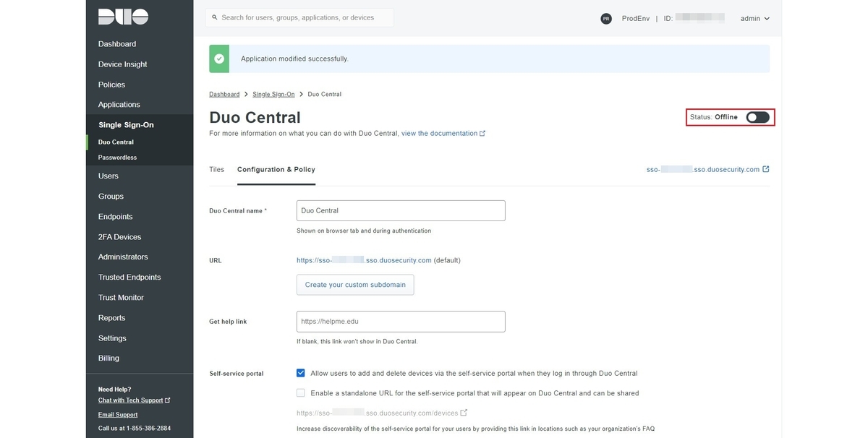Open the view the documentation link
Image resolution: width=868 pixels, height=438 pixels.
[x=439, y=134]
